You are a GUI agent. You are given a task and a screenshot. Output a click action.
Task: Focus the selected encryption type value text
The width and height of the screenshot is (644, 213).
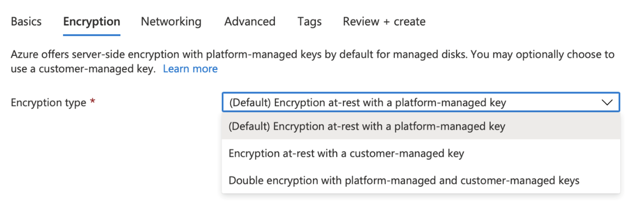(x=367, y=103)
